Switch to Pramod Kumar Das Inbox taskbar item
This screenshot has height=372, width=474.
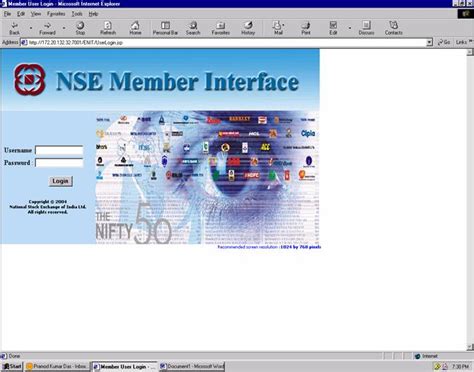(57, 366)
